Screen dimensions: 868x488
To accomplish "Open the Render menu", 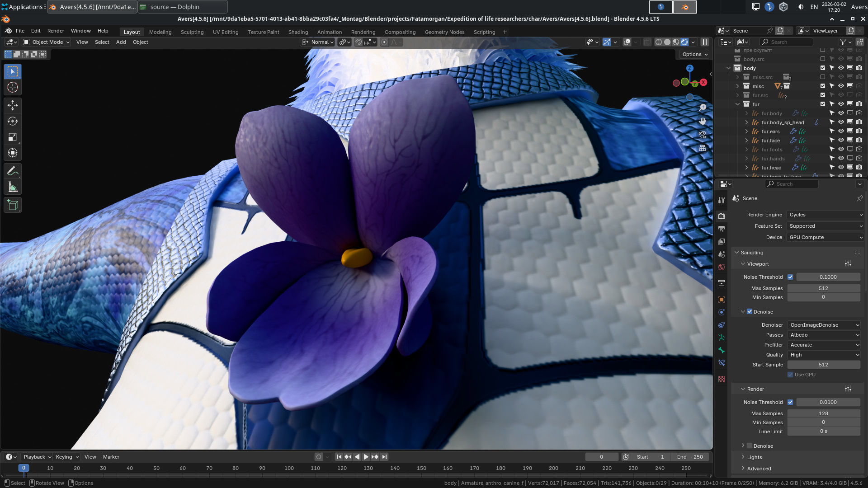I will tap(56, 31).
